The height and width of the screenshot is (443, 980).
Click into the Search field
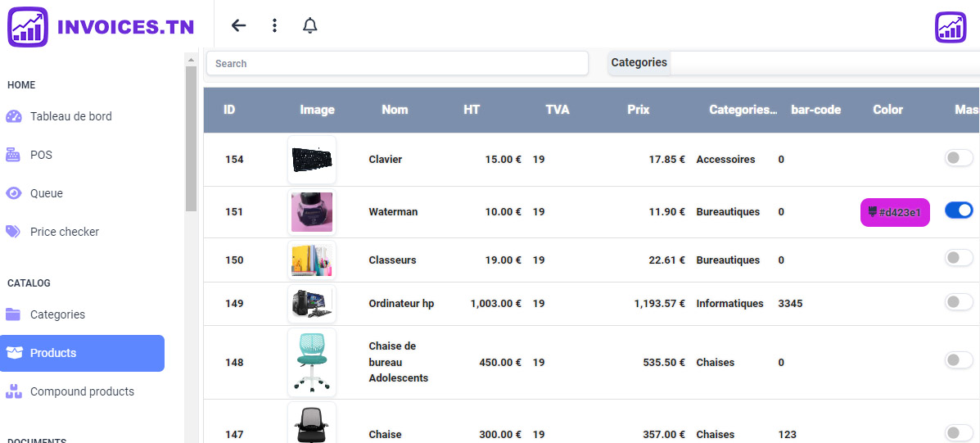[x=397, y=63]
